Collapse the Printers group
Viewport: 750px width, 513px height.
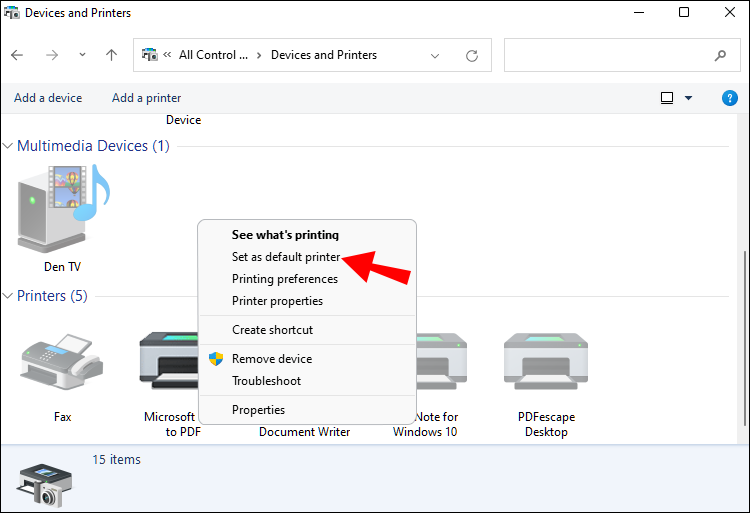pos(8,296)
